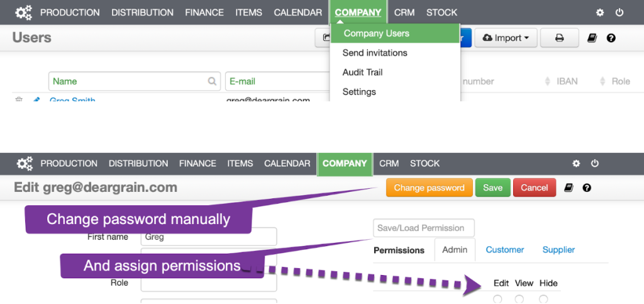This screenshot has height=304, width=644.
Task: Open the Save/Load Permission combo box
Action: [424, 228]
